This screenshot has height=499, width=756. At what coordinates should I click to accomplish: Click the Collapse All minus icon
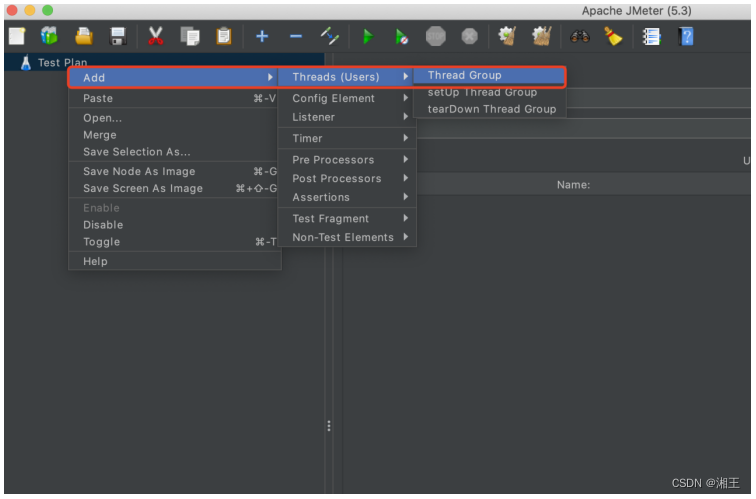pyautogui.click(x=296, y=36)
